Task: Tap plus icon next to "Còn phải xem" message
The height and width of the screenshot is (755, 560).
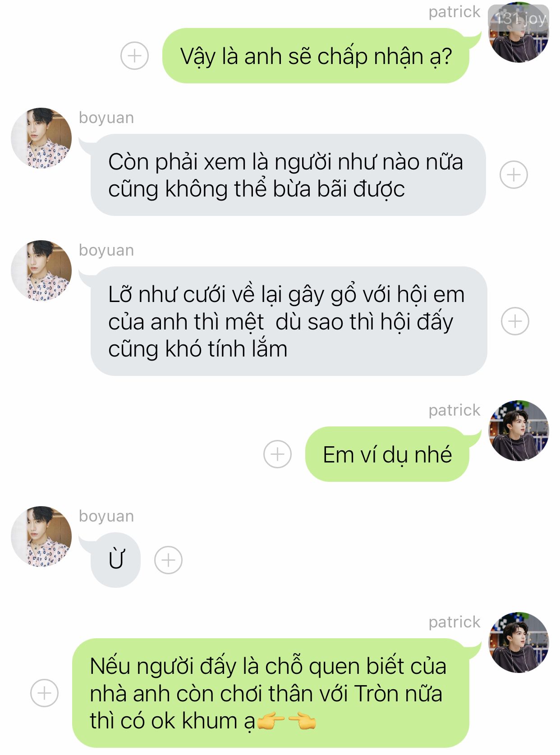Action: [514, 174]
